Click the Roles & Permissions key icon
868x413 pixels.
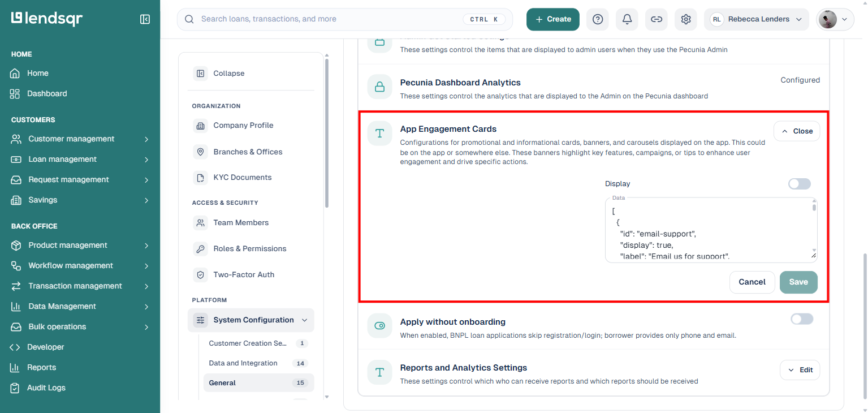(x=200, y=249)
